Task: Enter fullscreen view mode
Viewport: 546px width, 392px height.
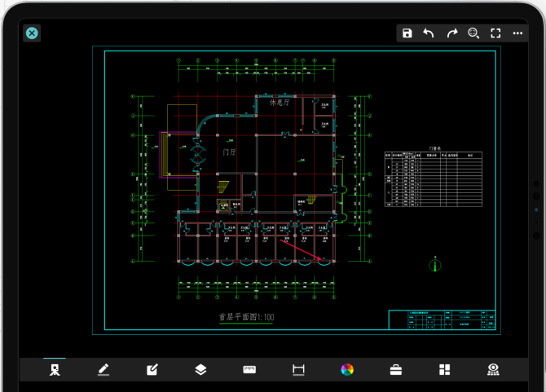Action: 495,33
